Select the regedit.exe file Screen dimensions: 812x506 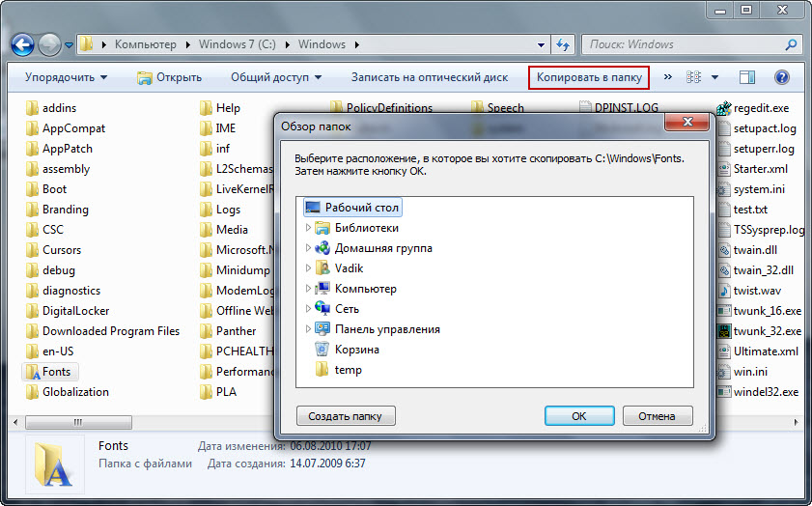tap(753, 108)
